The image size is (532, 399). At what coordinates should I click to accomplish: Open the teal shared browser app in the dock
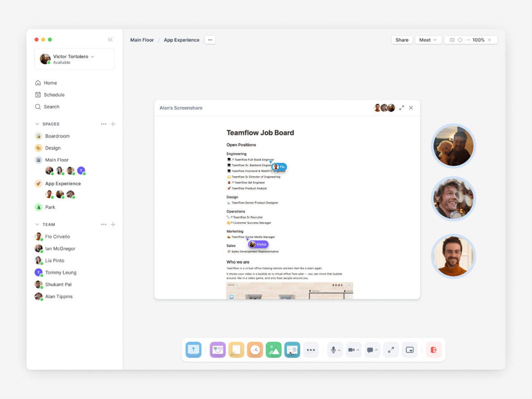292,350
